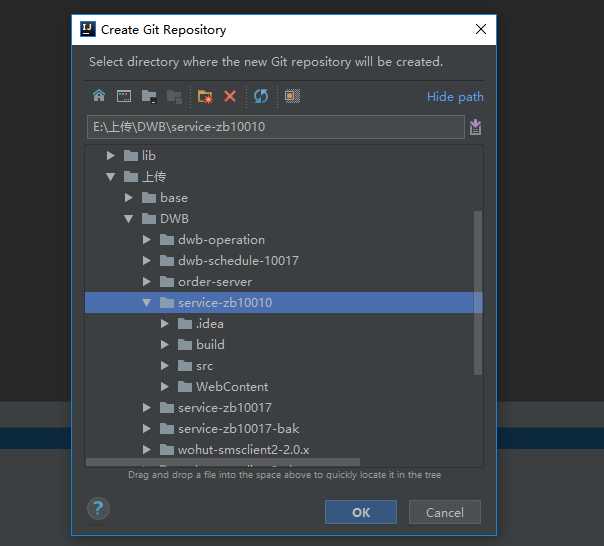604x546 pixels.
Task: Click the Desktop directory icon
Action: [124, 96]
